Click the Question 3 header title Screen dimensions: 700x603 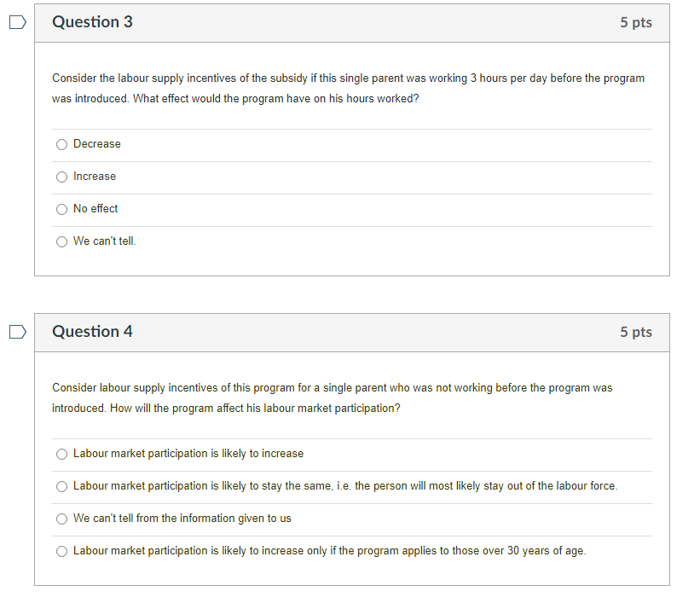point(92,22)
